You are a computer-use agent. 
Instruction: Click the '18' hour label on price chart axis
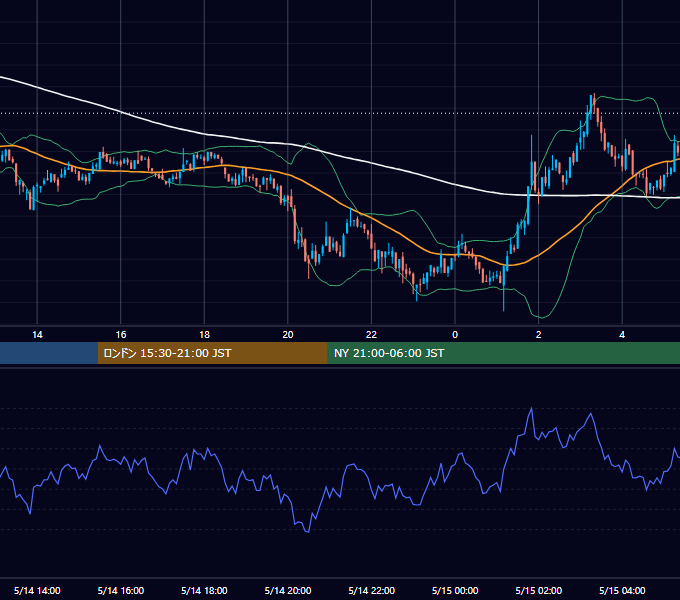[204, 335]
